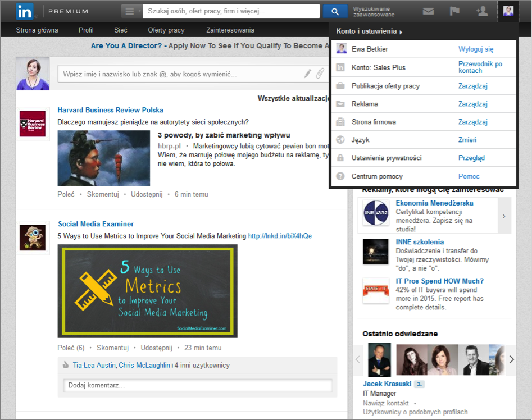Open the Profil menu
The image size is (532, 420).
(x=86, y=30)
